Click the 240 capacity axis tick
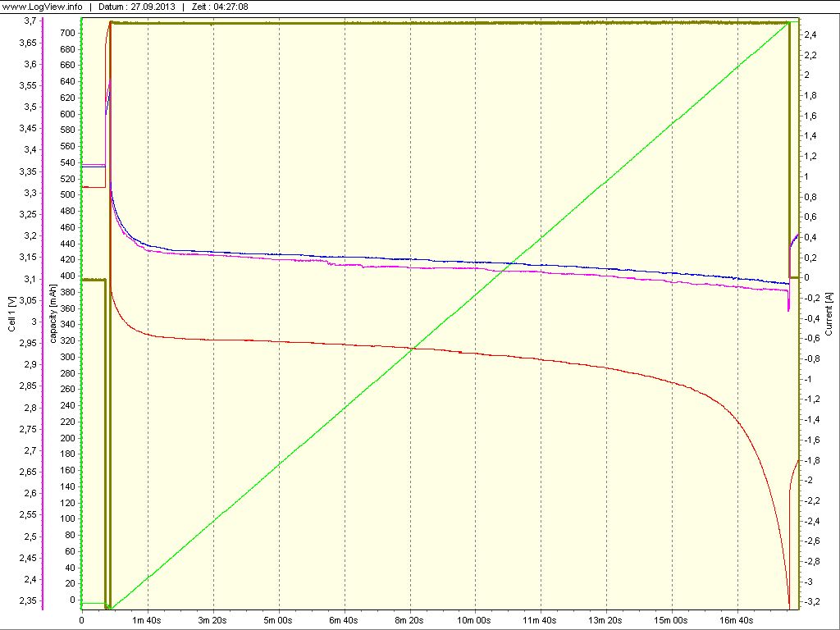This screenshot has width=840, height=630. point(68,405)
